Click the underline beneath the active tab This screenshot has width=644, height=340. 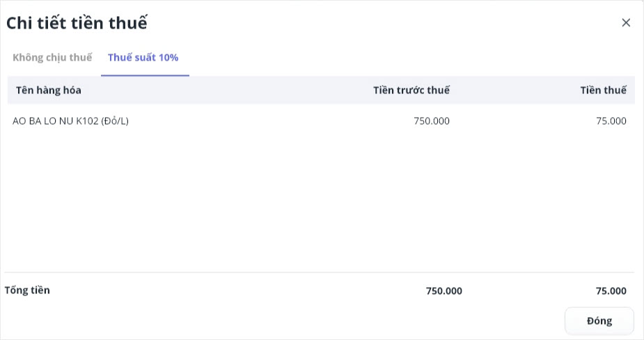pyautogui.click(x=145, y=75)
